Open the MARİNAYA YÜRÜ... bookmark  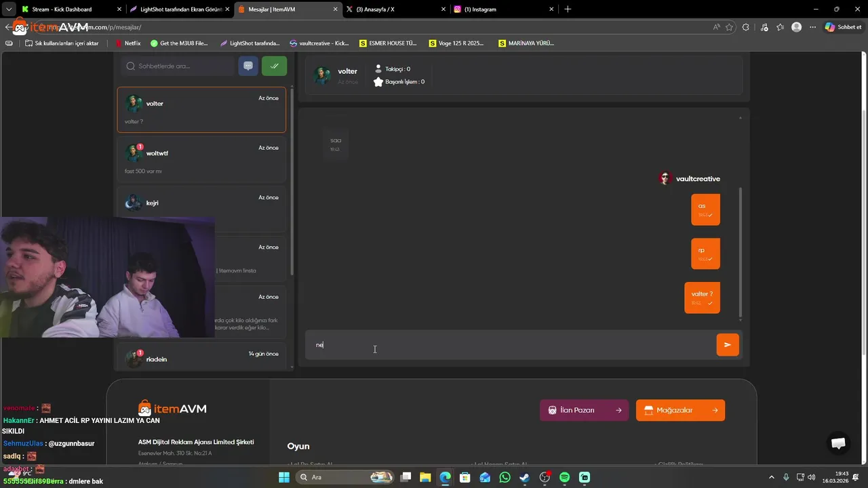pyautogui.click(x=526, y=43)
